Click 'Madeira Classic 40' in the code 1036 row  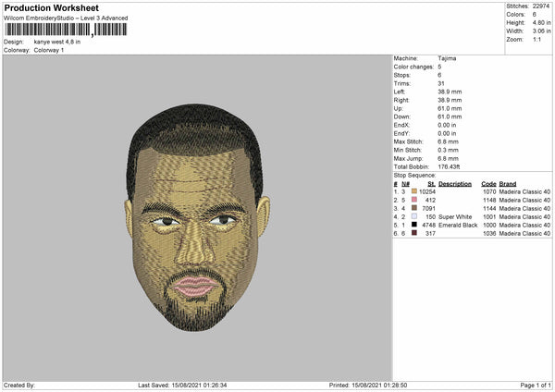point(524,234)
